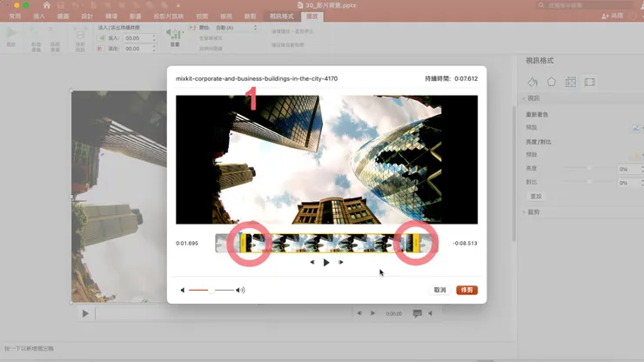The height and width of the screenshot is (362, 644).
Task: Adjust the trim dialog volume slider
Action: coord(211,290)
